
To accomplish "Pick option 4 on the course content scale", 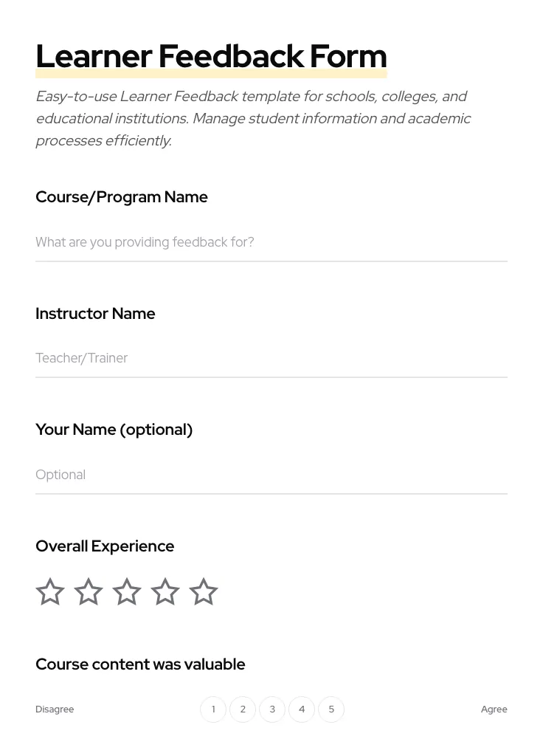I will point(302,709).
